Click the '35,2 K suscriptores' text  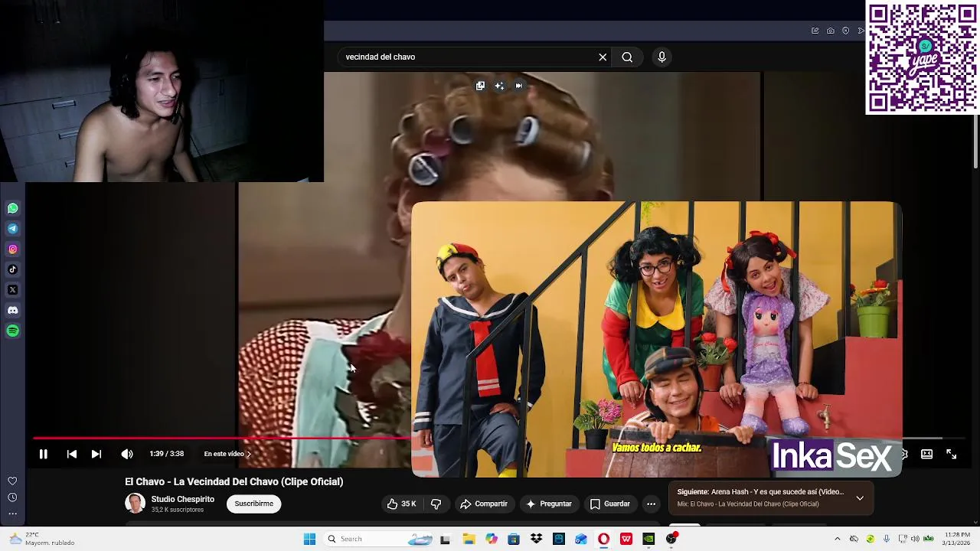pos(177,510)
